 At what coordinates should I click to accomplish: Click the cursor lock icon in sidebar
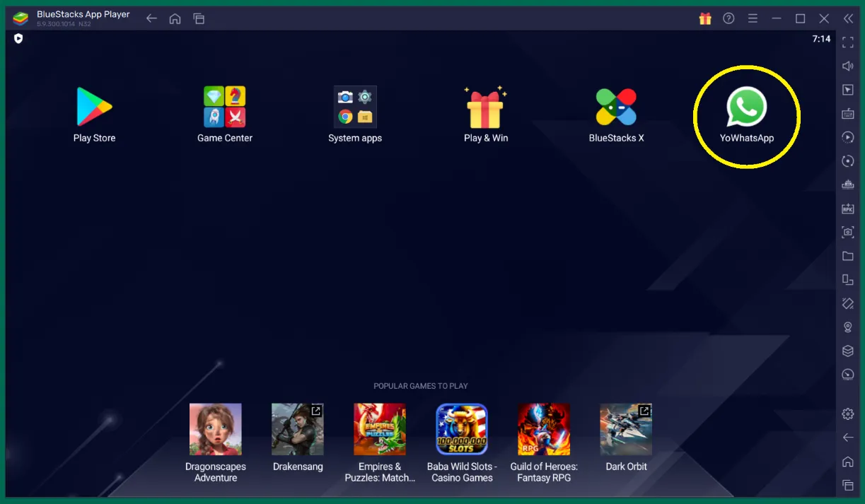pos(848,90)
